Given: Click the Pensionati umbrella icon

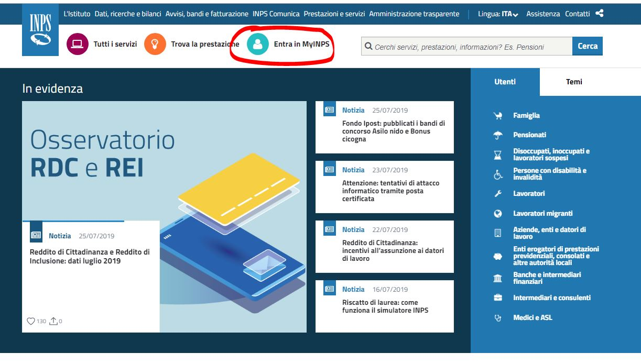Looking at the screenshot, I should pyautogui.click(x=498, y=135).
